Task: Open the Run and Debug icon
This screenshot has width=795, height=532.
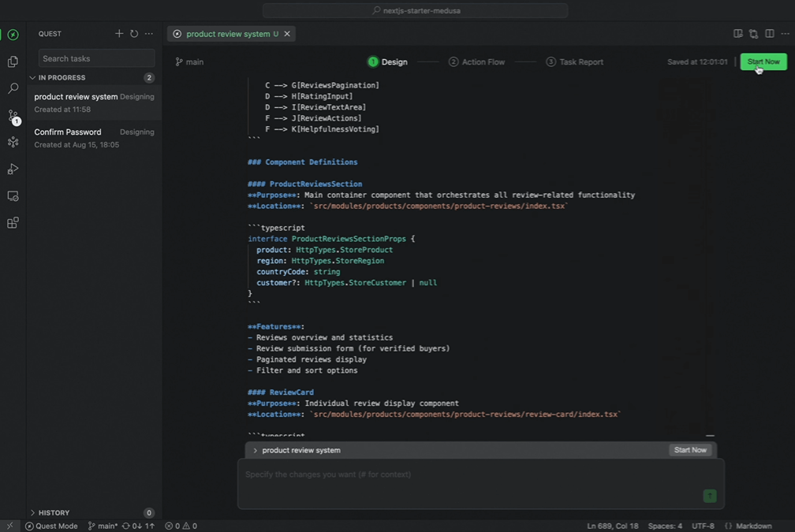Action: [13, 169]
